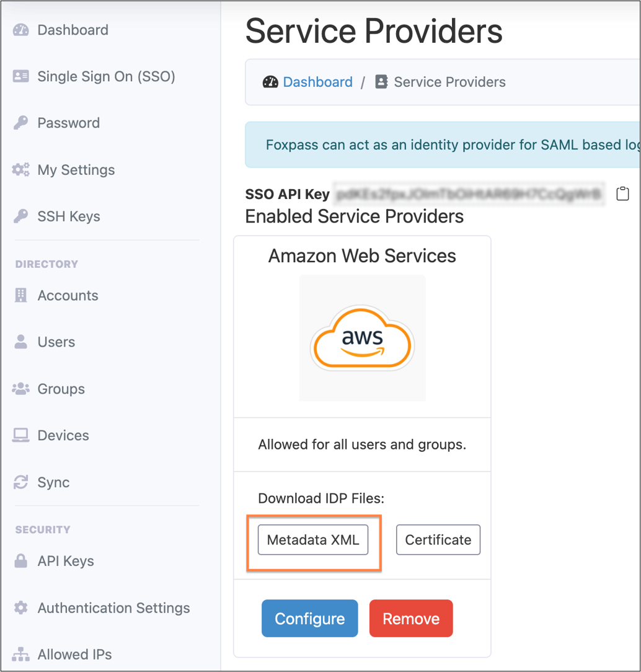Open Groups in the sidebar

click(x=61, y=389)
